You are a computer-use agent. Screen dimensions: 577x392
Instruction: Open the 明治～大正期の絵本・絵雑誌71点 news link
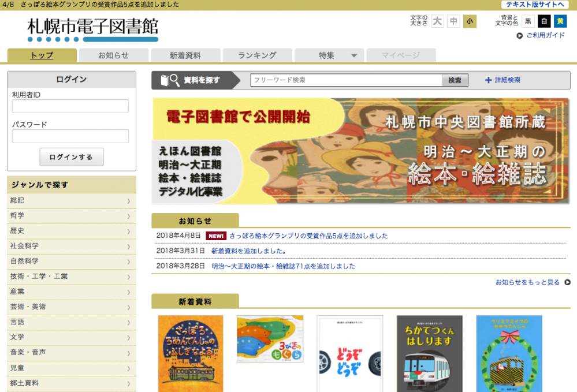tap(284, 266)
